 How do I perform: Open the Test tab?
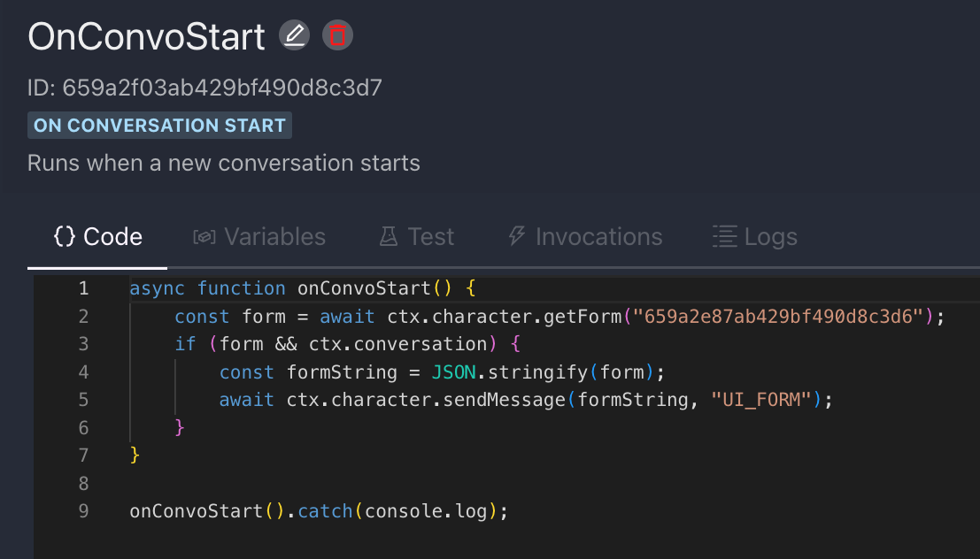pyautogui.click(x=417, y=237)
